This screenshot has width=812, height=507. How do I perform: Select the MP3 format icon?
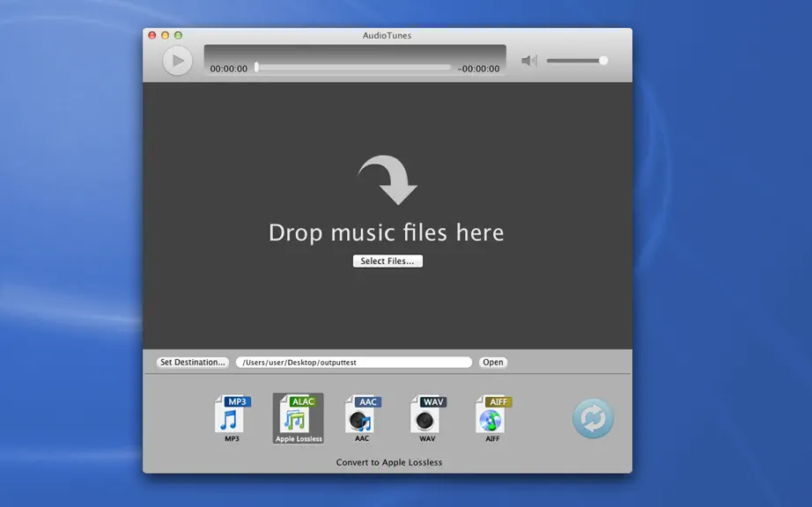coord(232,418)
